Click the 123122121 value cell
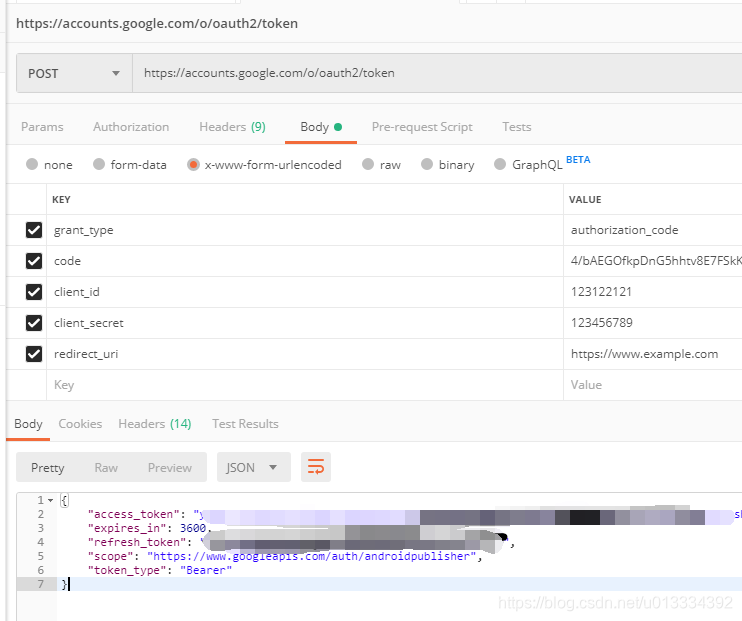This screenshot has width=742, height=621. click(653, 292)
